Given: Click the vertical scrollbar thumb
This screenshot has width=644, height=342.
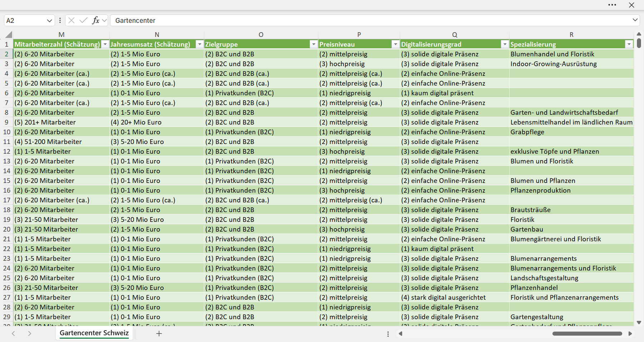Looking at the screenshot, I should [x=639, y=43].
